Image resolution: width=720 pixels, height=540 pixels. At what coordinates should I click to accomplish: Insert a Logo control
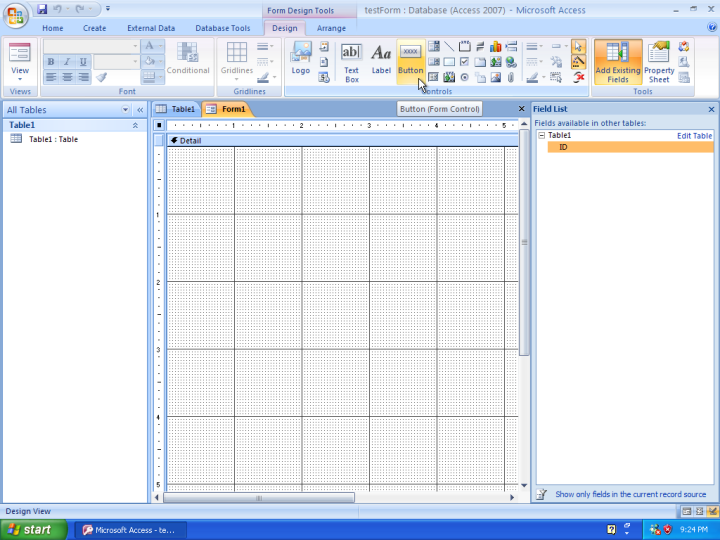pos(301,59)
